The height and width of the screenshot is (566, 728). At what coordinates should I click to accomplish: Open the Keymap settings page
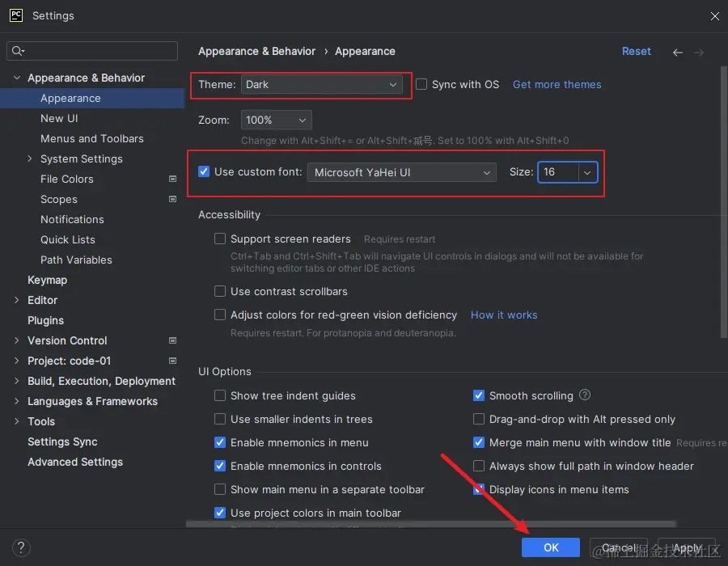click(x=48, y=280)
